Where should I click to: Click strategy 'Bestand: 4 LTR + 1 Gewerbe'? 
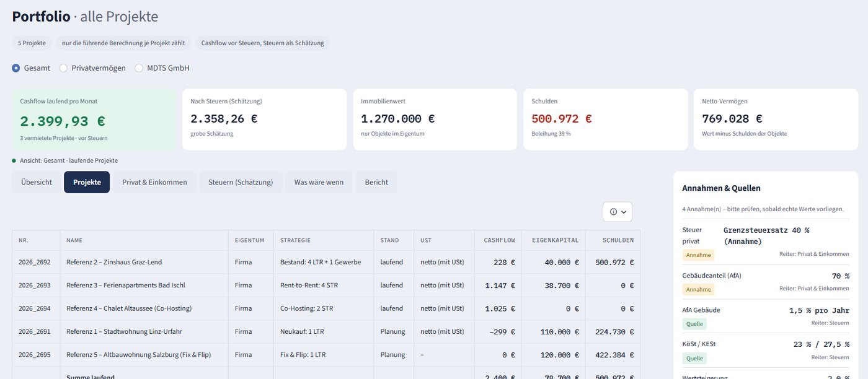click(321, 263)
